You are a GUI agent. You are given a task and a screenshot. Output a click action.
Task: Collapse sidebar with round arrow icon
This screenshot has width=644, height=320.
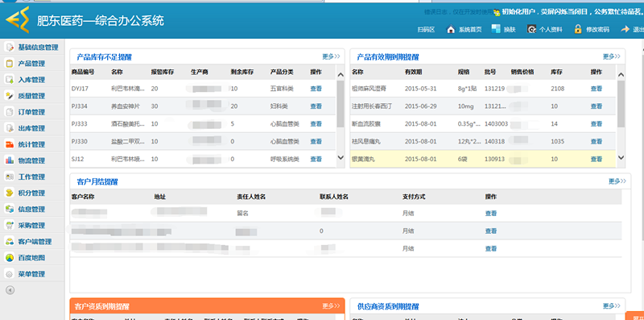(x=10, y=290)
